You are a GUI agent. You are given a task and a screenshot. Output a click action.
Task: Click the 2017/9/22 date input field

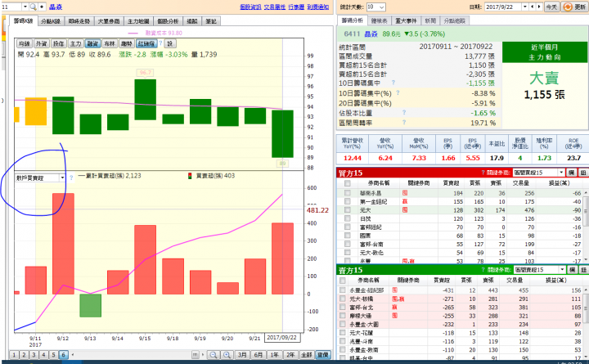pyautogui.click(x=503, y=7)
